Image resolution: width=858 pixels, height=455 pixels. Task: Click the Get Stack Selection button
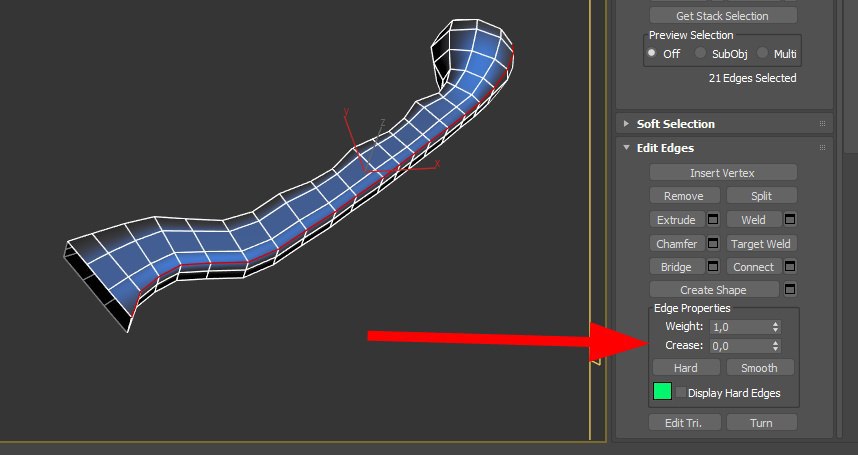[723, 16]
